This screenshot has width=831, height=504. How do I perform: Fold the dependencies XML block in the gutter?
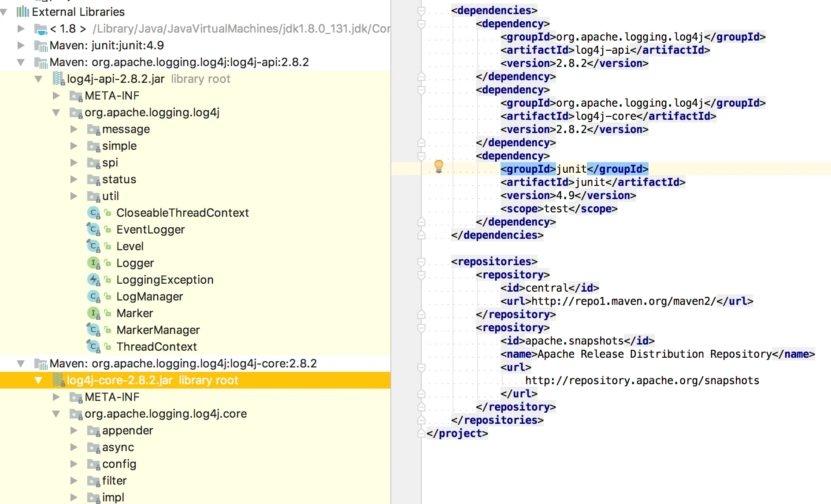421,11
